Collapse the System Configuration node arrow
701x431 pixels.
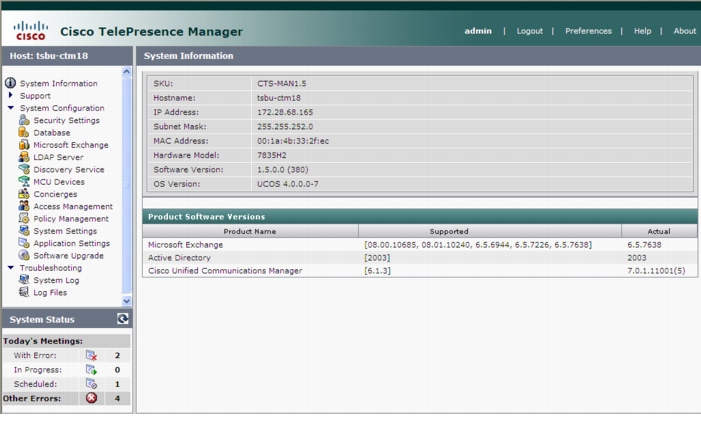coord(11,108)
